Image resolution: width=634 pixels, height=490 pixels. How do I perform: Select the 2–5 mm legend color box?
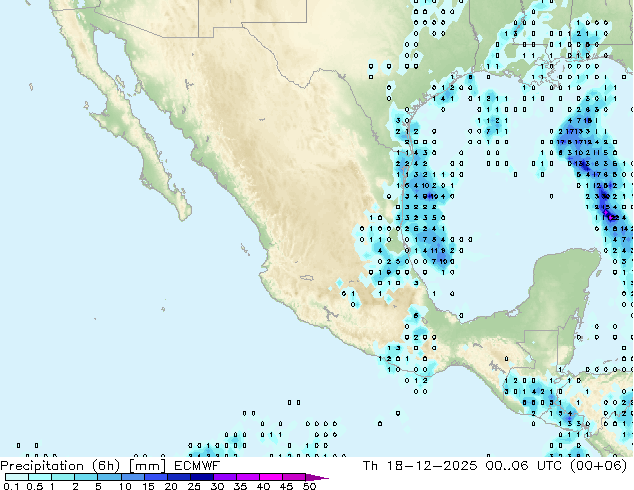point(86,477)
